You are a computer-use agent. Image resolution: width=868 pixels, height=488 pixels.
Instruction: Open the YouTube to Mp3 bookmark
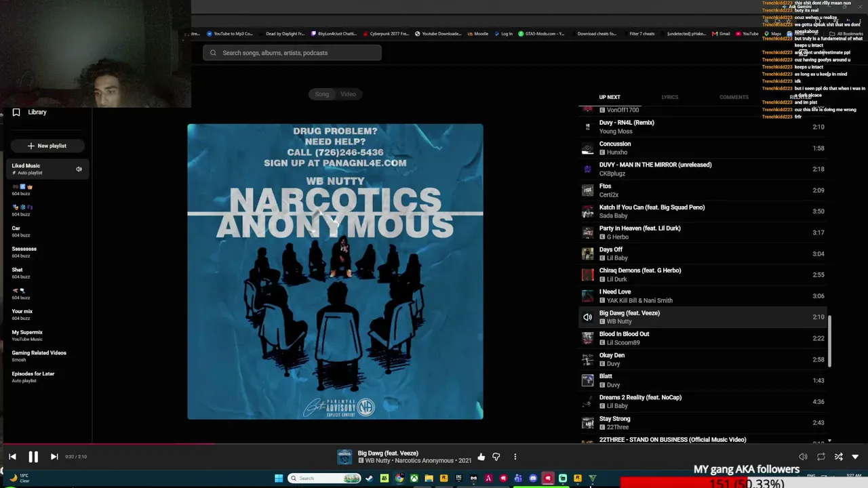229,34
